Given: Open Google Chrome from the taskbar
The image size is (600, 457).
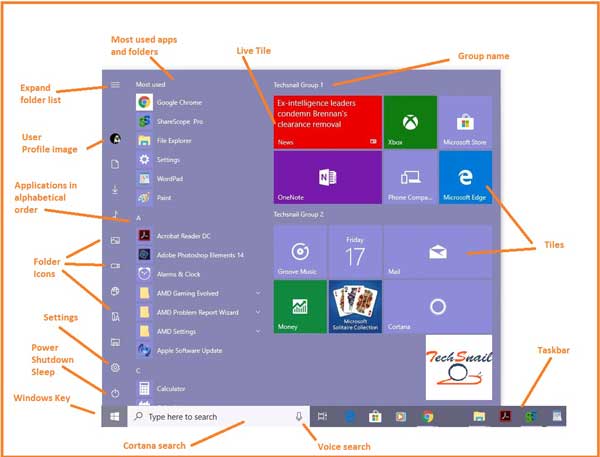Looking at the screenshot, I should (427, 416).
